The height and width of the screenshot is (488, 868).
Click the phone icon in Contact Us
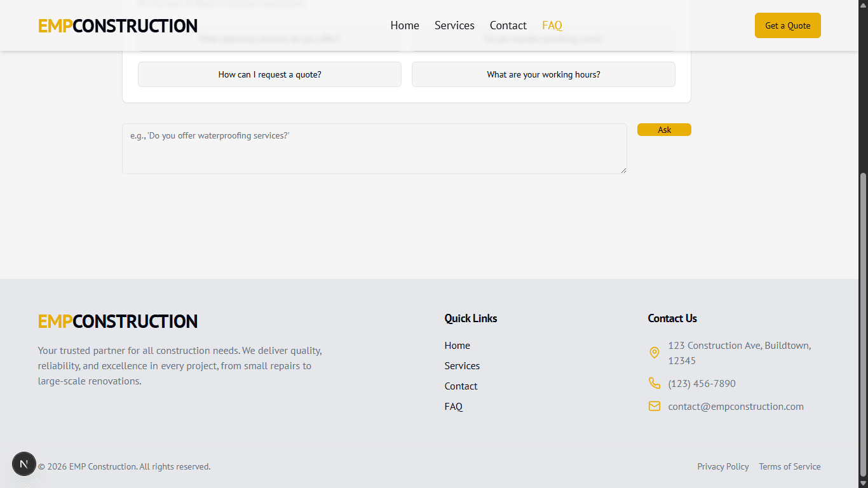pos(654,383)
